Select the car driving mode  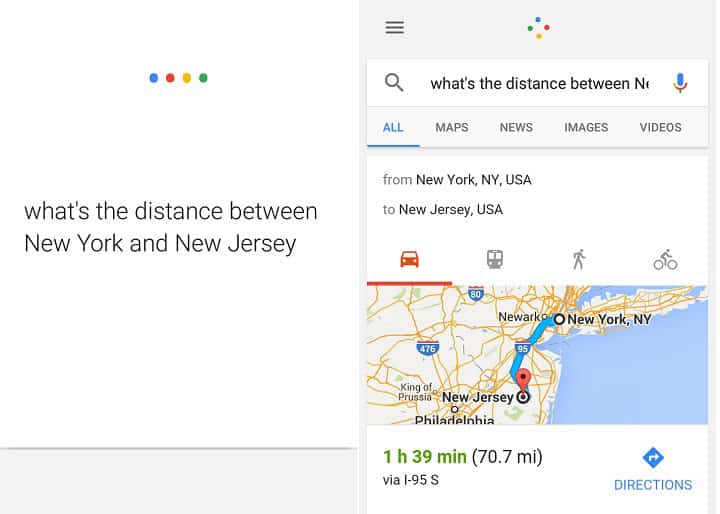[409, 259]
